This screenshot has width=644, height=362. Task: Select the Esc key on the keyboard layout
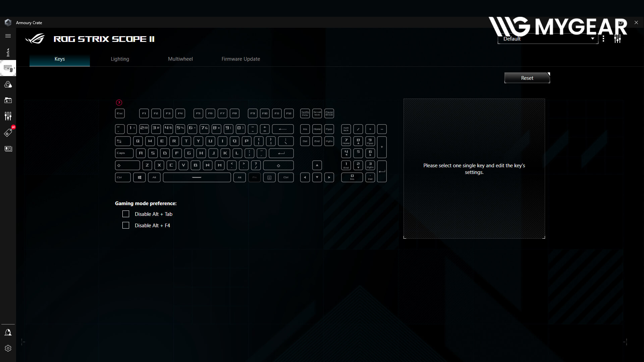click(120, 113)
